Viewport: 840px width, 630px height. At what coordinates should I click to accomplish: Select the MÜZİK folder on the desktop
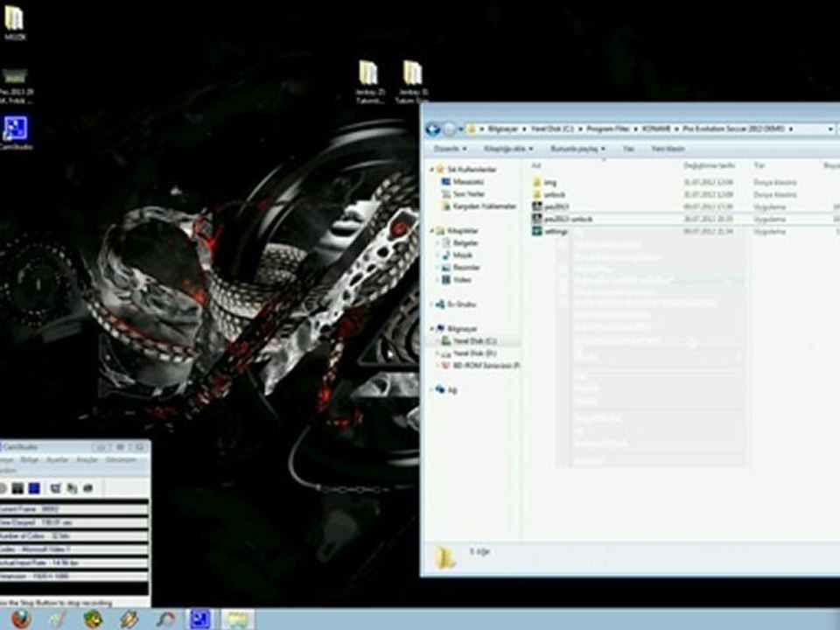tap(15, 23)
